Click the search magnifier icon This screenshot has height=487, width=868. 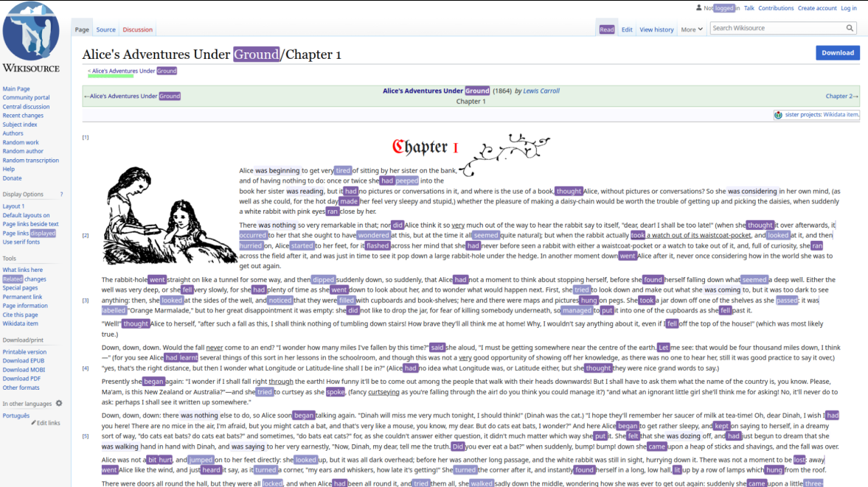(850, 28)
